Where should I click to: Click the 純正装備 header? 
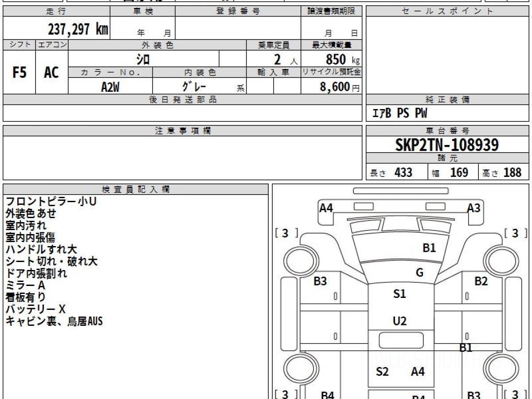click(x=447, y=100)
